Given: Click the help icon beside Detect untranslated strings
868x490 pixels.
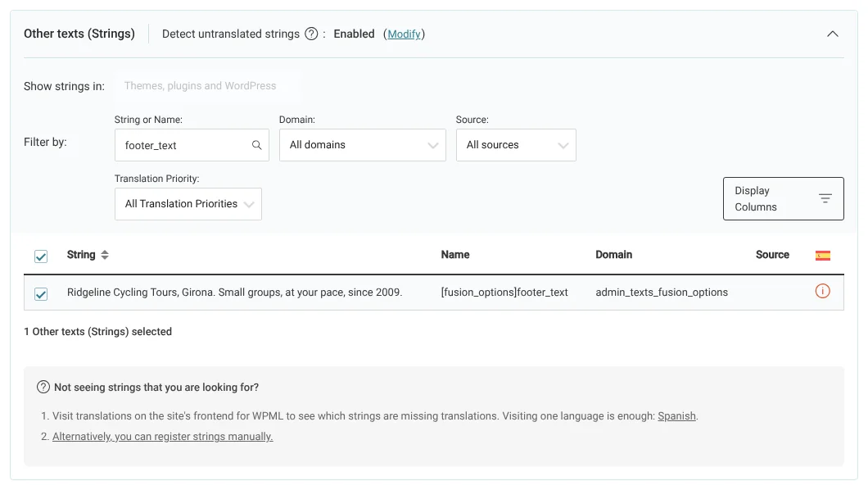Looking at the screenshot, I should click(x=312, y=34).
